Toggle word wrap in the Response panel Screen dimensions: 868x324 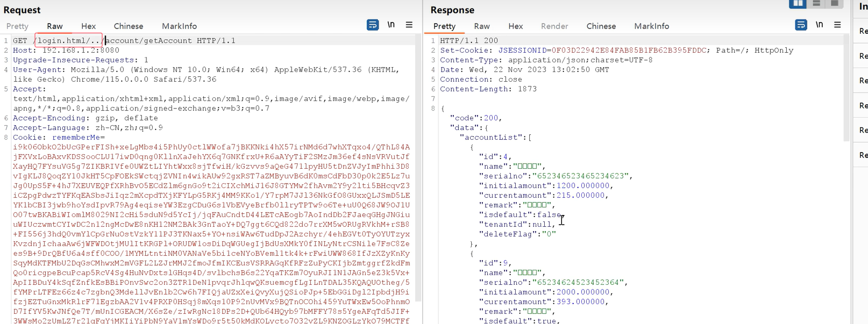(x=801, y=25)
